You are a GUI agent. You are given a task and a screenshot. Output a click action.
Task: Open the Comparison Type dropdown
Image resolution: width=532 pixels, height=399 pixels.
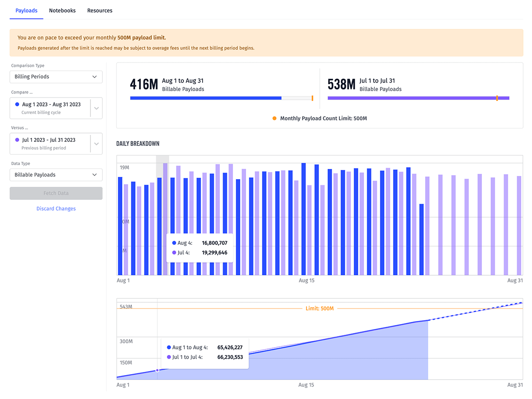coord(56,77)
